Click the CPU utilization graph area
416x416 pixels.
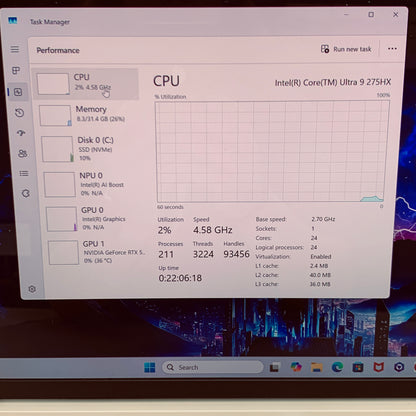(x=271, y=152)
